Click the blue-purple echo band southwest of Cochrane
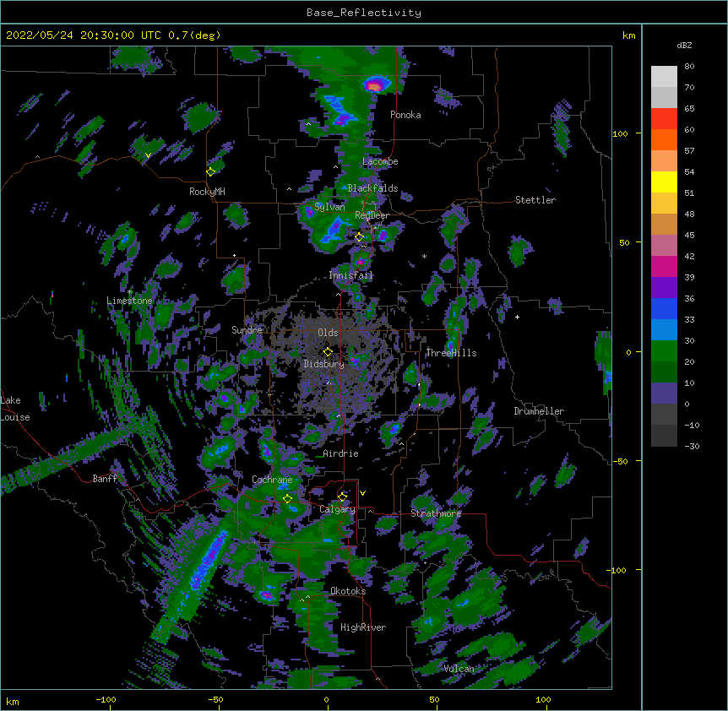 click(207, 562)
